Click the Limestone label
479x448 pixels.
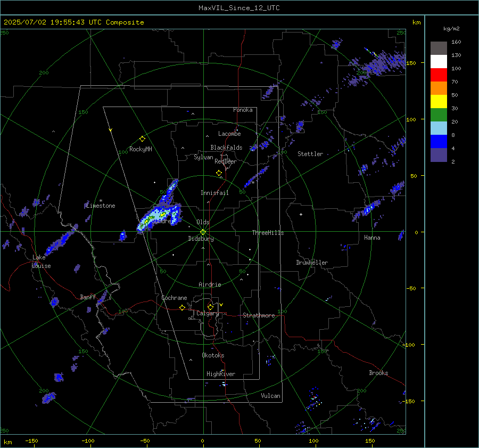coord(101,206)
